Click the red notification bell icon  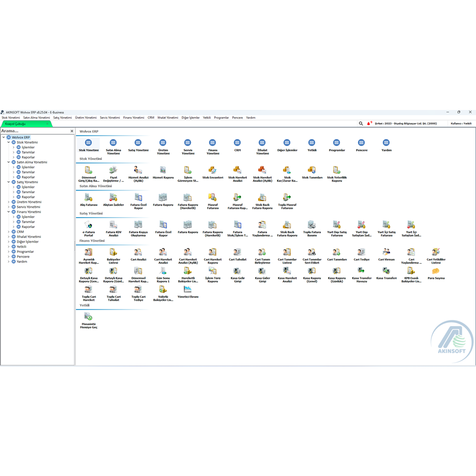369,123
